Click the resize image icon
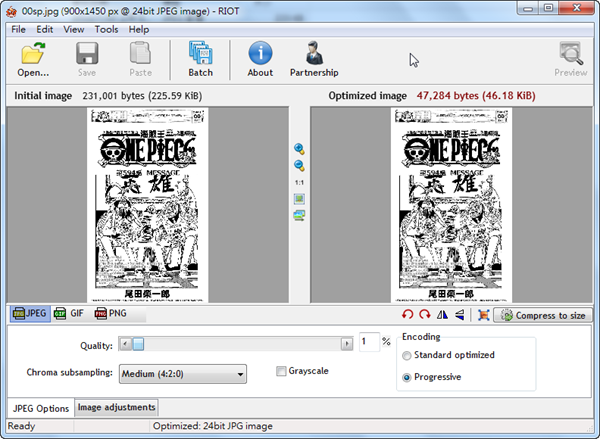This screenshot has width=600, height=439. pyautogui.click(x=483, y=315)
